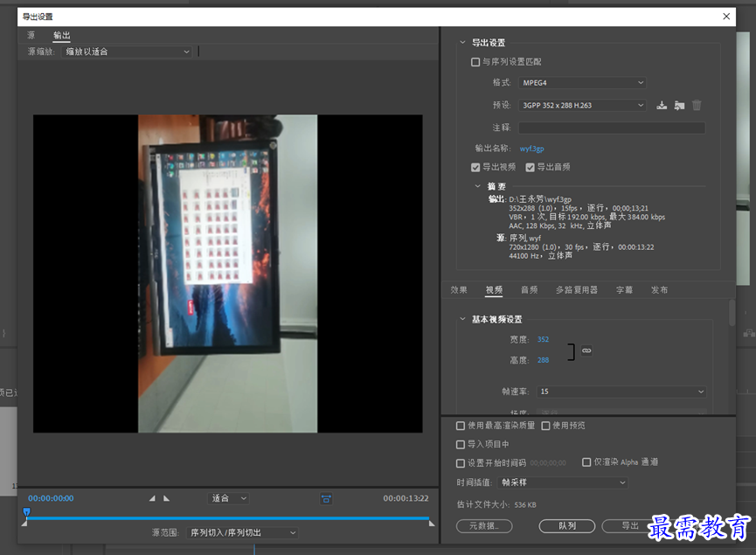Screen dimensions: 756x555
Task: Open the source scaling dropdown
Action: click(x=127, y=52)
